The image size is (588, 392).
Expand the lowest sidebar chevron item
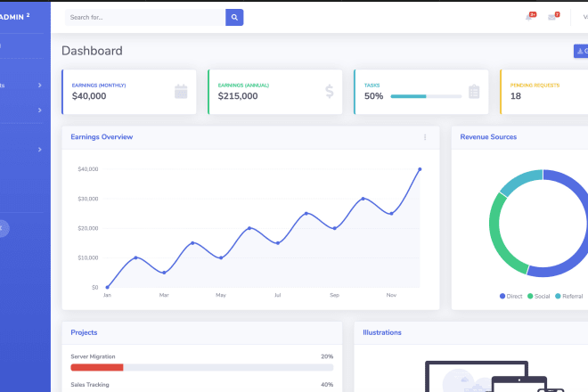coord(39,149)
